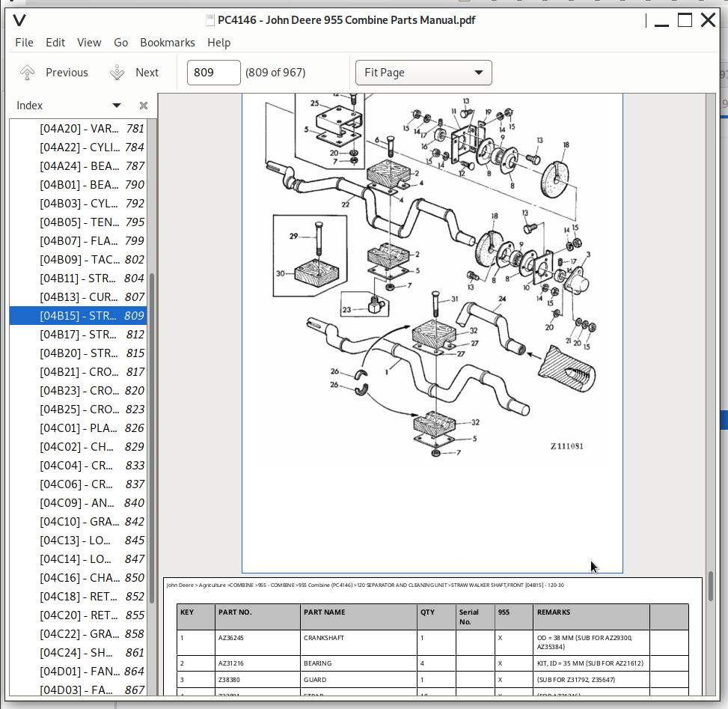Image resolution: width=728 pixels, height=709 pixels.
Task: Click the document icon in title bar
Action: [209, 20]
